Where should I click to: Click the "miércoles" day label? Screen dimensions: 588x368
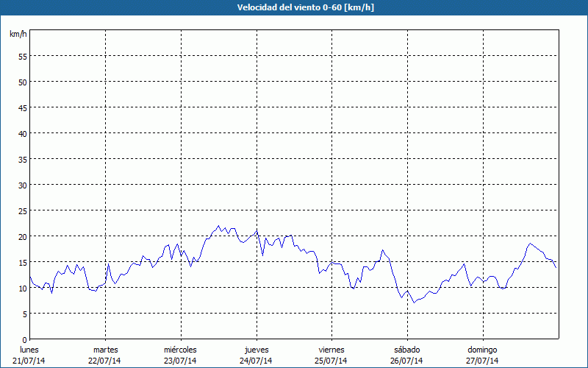180,350
